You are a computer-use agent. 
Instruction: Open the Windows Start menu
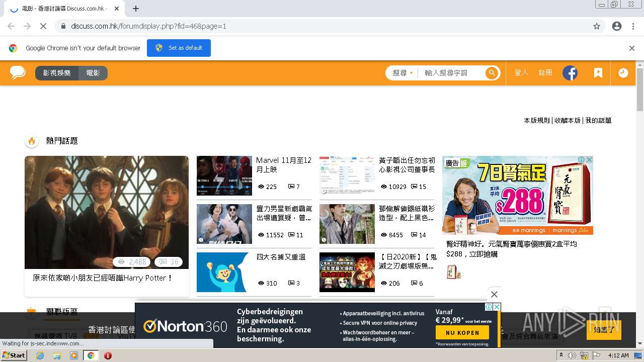click(x=14, y=355)
